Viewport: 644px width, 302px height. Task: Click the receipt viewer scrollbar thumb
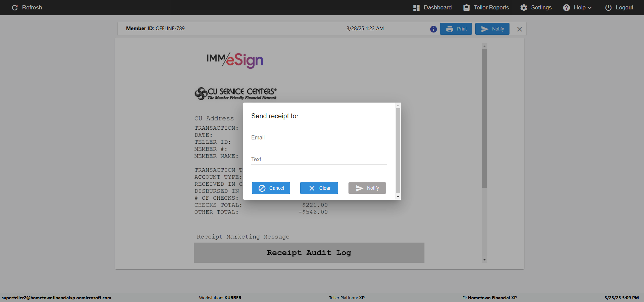click(x=484, y=118)
